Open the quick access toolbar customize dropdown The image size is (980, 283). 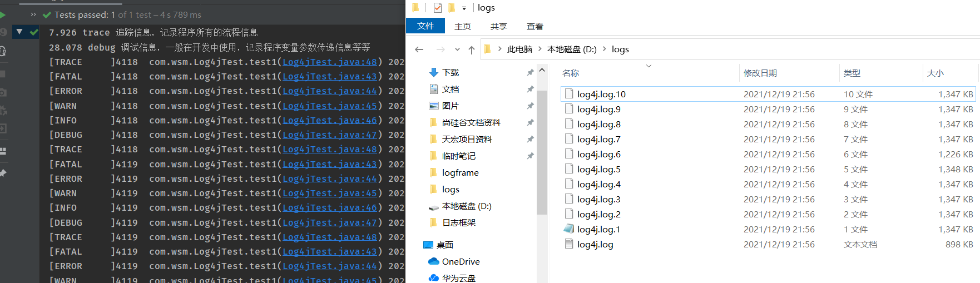coord(464,8)
